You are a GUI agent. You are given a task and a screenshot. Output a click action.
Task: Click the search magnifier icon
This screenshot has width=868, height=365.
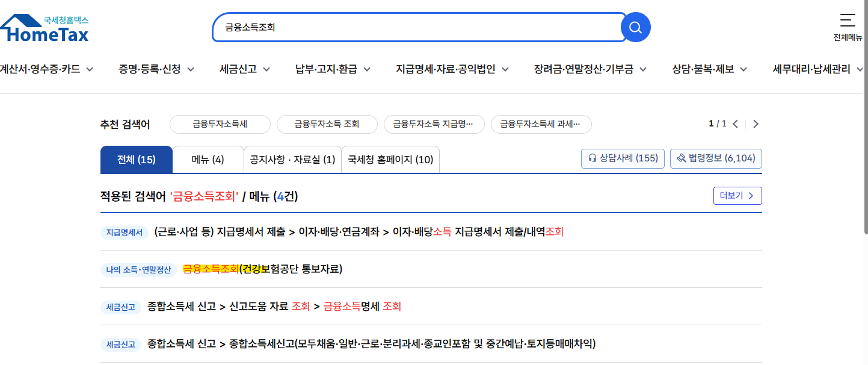tap(635, 27)
